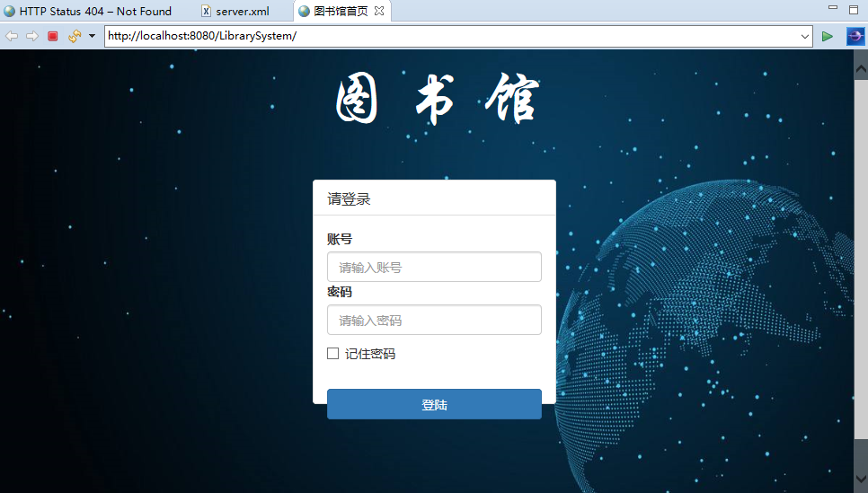Click the 请登录 panel heading
The height and width of the screenshot is (493, 868).
point(349,199)
